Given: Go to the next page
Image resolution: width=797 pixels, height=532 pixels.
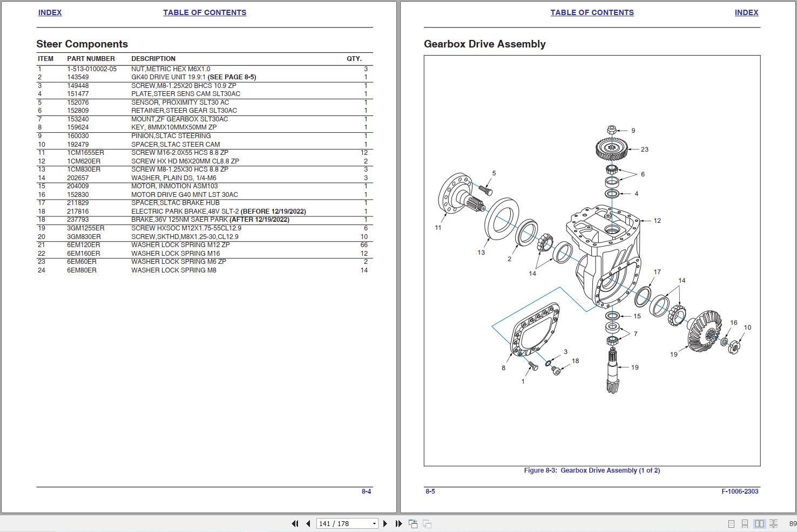Looking at the screenshot, I should point(385,523).
